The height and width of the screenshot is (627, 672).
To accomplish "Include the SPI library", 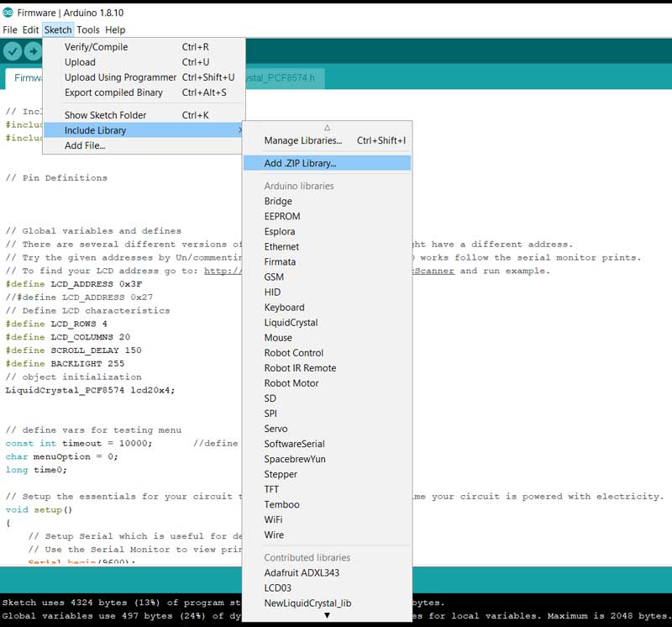I will pos(327,414).
